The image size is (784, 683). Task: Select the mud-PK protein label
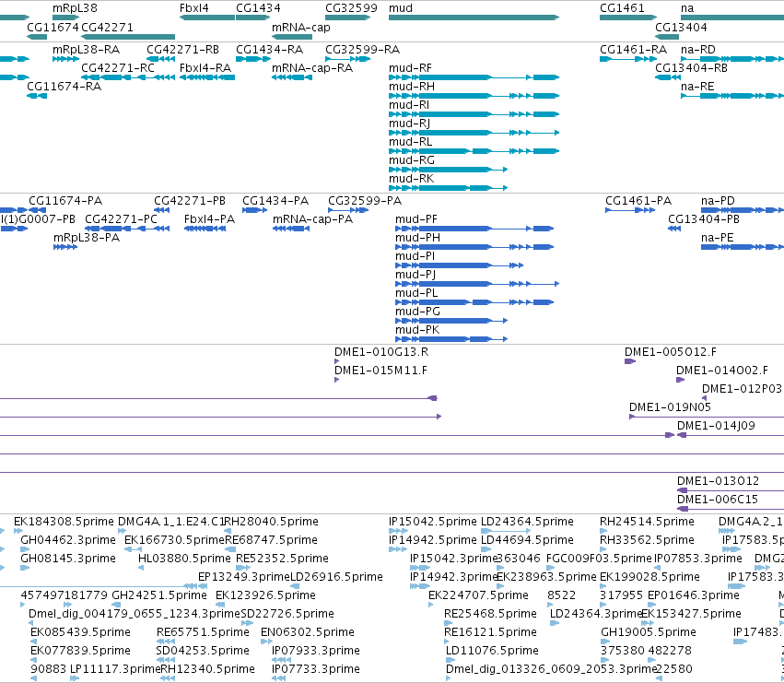click(417, 330)
